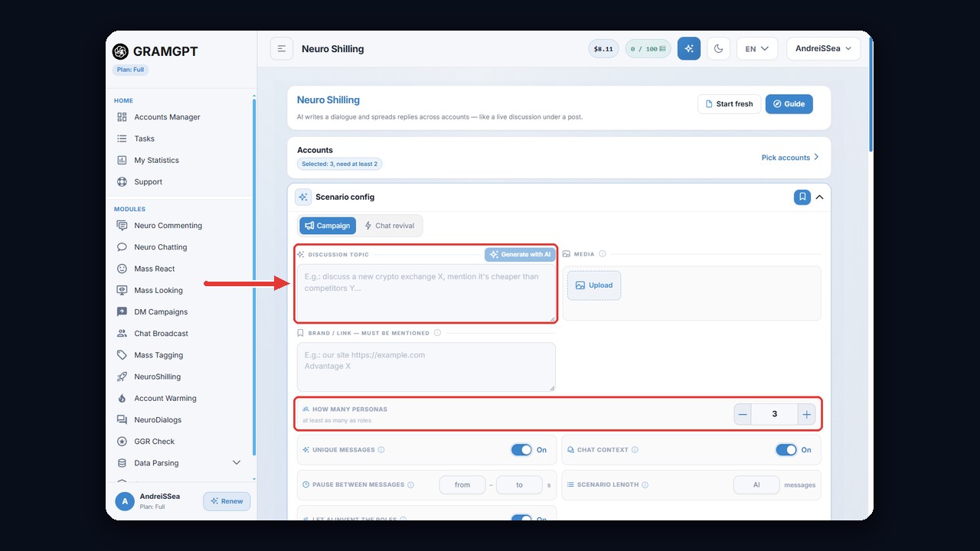Click info icon next to Unique Messages

pos(381,450)
